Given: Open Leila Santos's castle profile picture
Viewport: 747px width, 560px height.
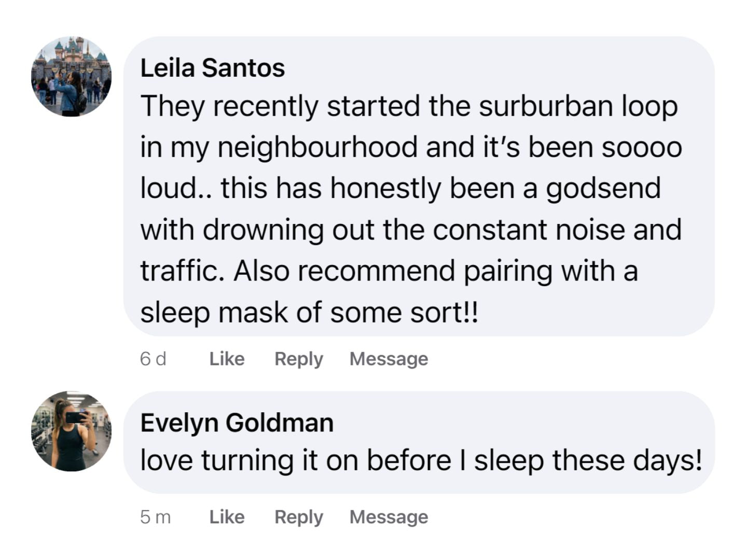Looking at the screenshot, I should (x=71, y=77).
